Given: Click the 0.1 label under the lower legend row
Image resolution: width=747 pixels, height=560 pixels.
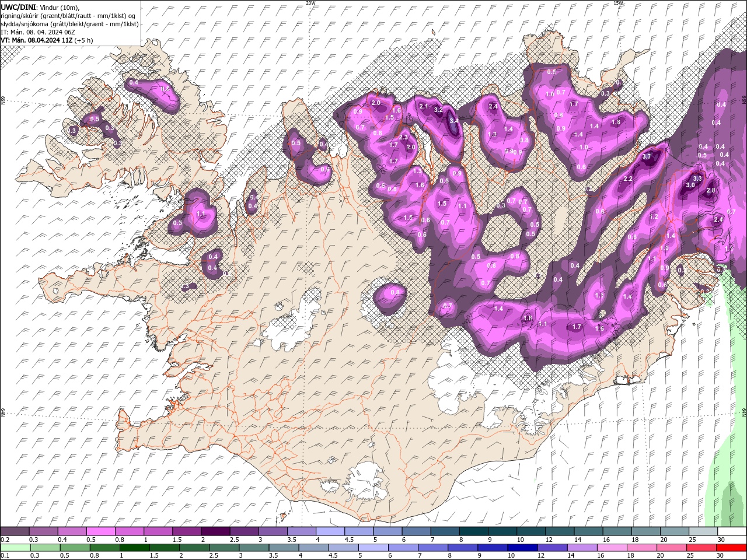Looking at the screenshot, I should (x=5, y=555).
